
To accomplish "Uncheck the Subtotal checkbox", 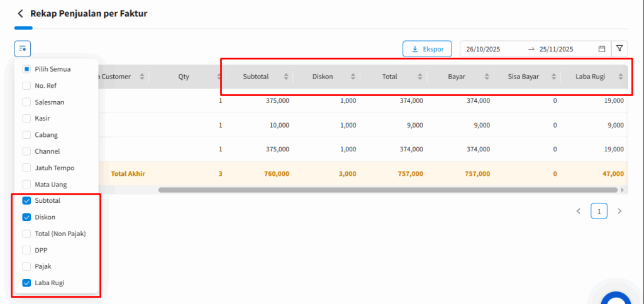I will 26,200.
